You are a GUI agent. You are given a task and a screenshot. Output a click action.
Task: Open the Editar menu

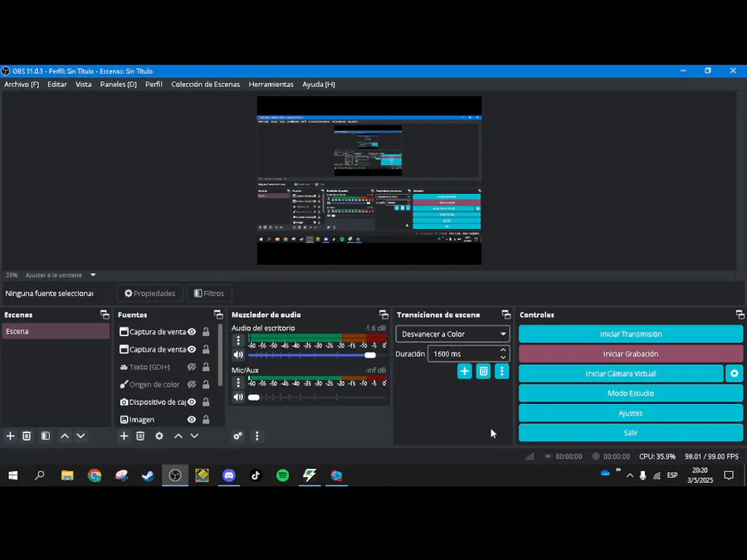(x=57, y=85)
